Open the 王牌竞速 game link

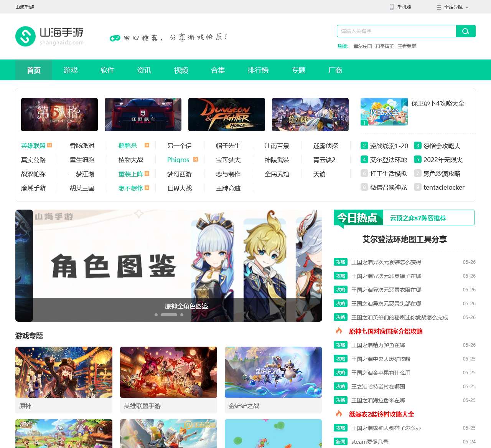(228, 188)
